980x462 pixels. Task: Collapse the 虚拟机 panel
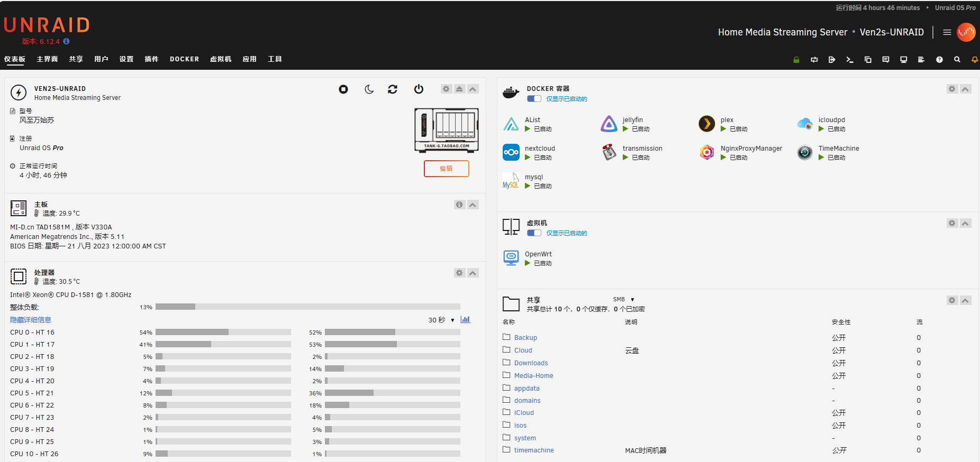point(966,223)
